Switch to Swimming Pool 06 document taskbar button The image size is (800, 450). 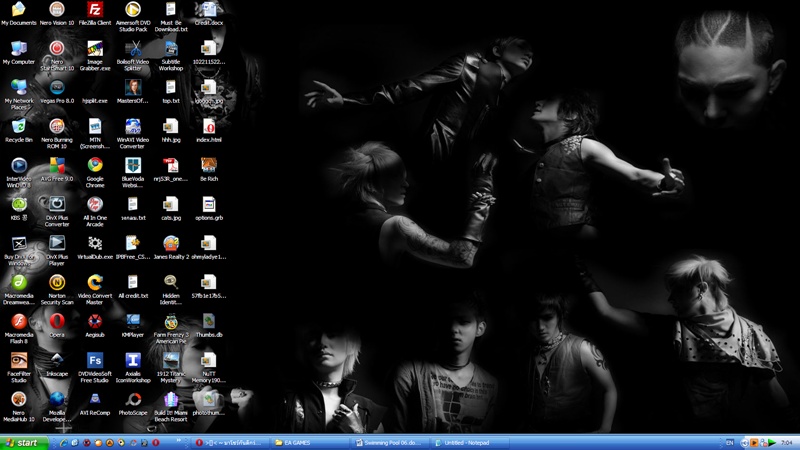pos(391,443)
